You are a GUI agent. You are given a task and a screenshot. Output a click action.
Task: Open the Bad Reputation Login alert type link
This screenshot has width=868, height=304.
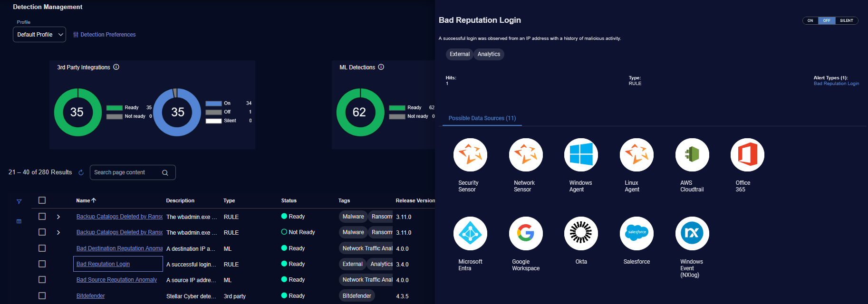[x=836, y=84]
